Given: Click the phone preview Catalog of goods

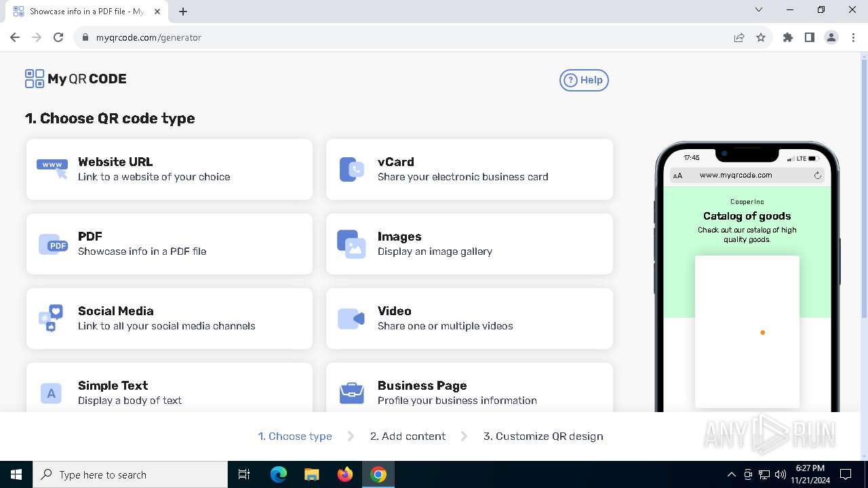Looking at the screenshot, I should (x=747, y=216).
